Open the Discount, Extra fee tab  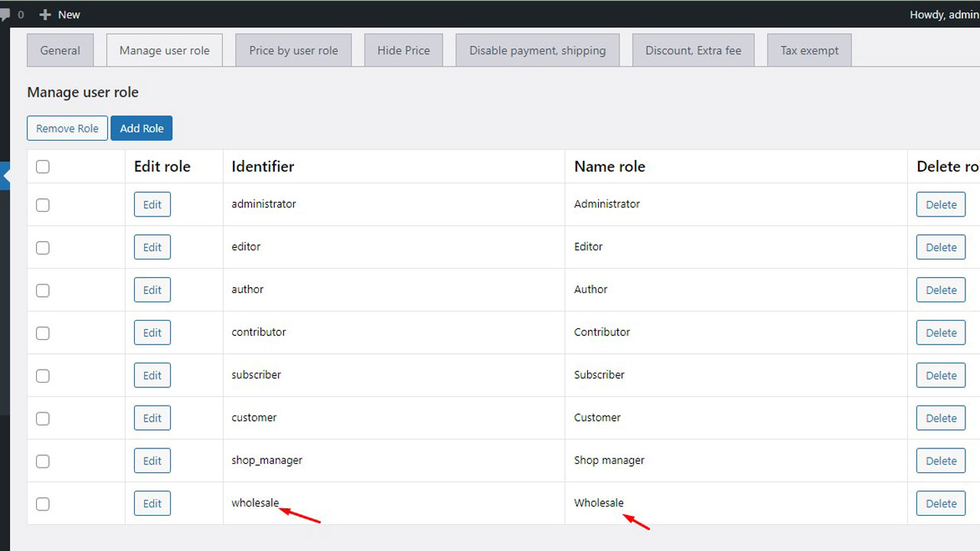click(x=693, y=51)
